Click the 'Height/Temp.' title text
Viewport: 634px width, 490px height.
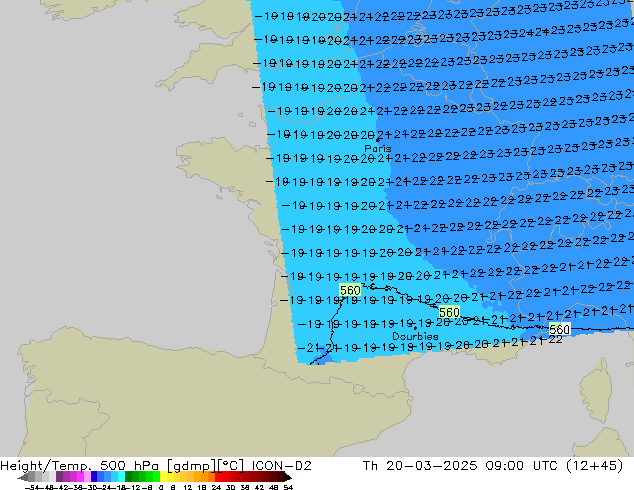click(46, 466)
